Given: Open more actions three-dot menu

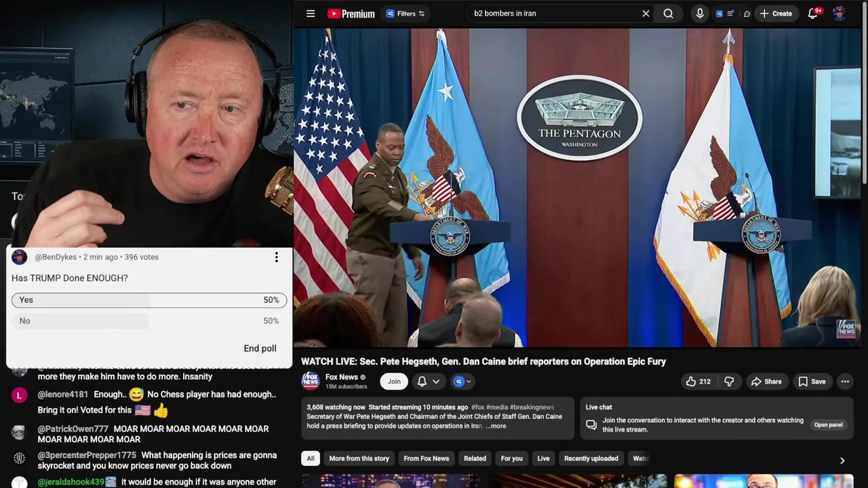Looking at the screenshot, I should coord(845,382).
